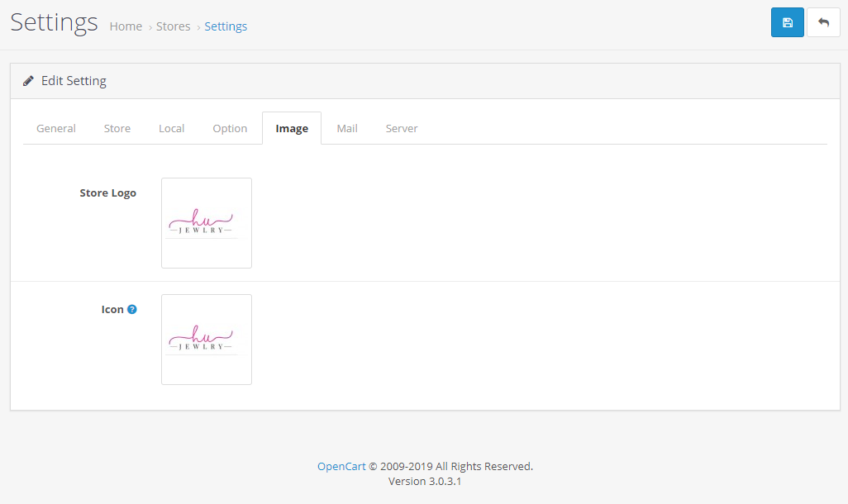Select the Local tab

pyautogui.click(x=171, y=128)
